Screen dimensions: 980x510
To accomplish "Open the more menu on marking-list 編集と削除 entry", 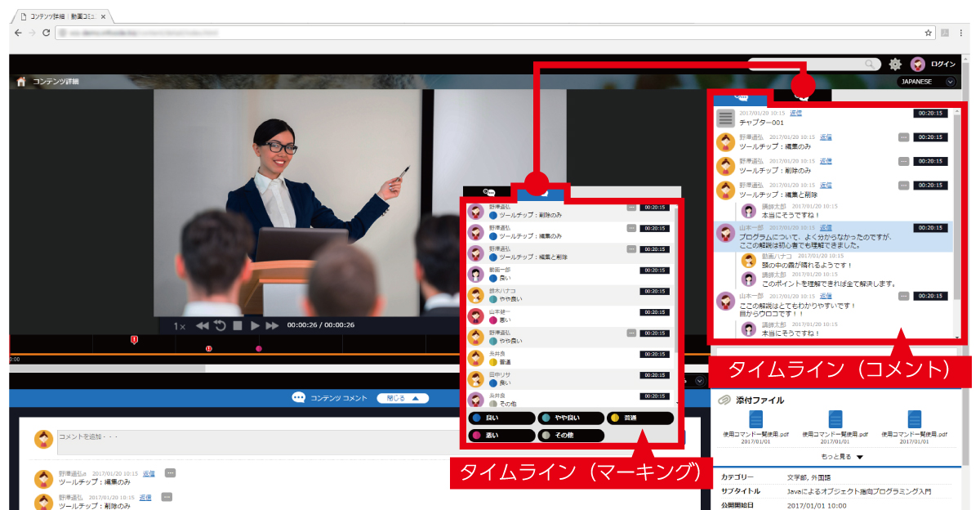I will pos(631,249).
